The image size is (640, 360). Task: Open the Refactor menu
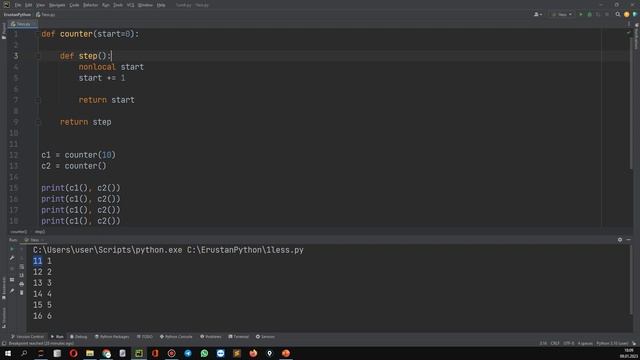(x=90, y=5)
